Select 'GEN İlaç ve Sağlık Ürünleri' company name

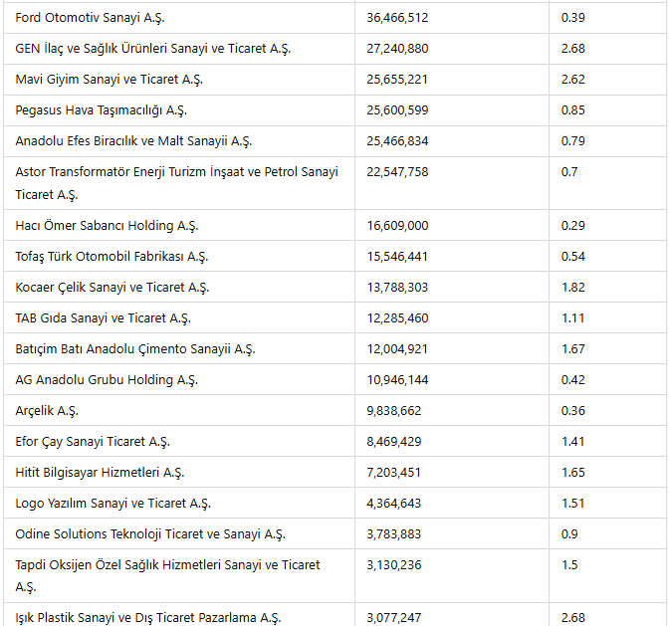[153, 49]
